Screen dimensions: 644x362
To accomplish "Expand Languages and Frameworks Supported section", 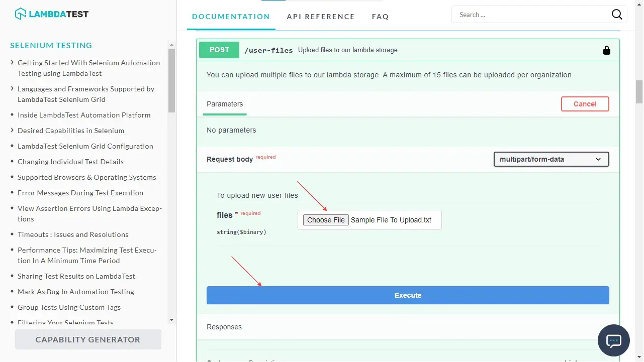I will point(13,89).
